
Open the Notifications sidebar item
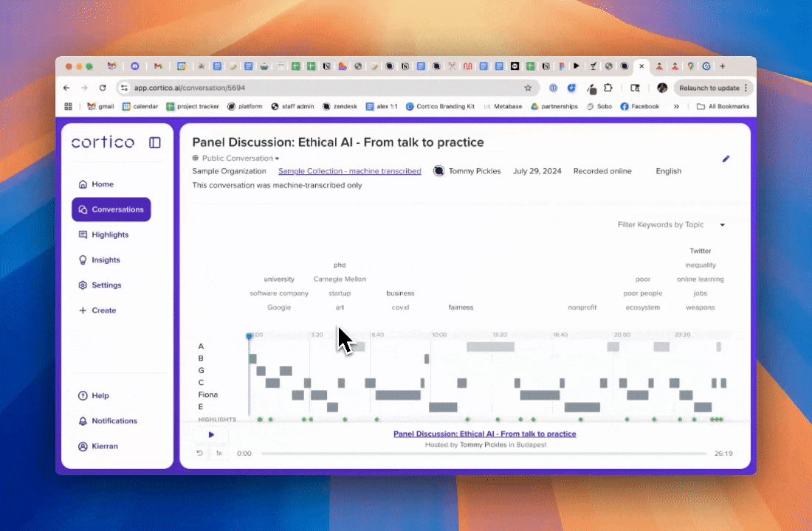point(114,421)
